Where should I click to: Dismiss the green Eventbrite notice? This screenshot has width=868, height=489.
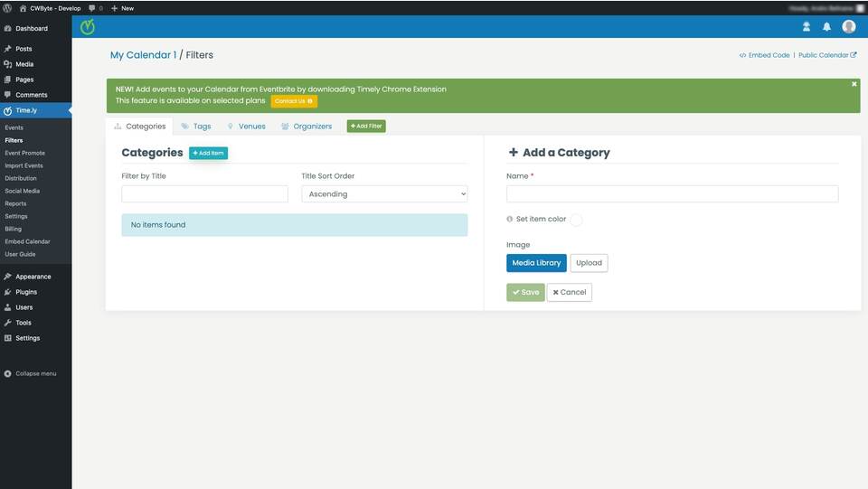pyautogui.click(x=854, y=84)
